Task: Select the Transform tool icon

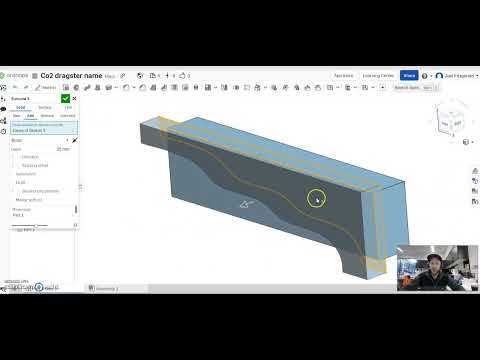Action: (257, 87)
